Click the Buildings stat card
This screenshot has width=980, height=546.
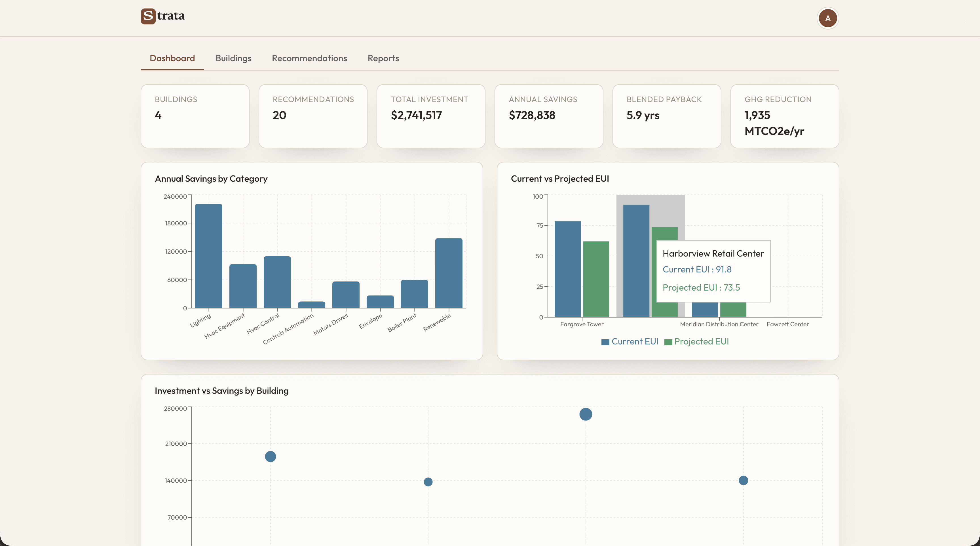click(195, 116)
